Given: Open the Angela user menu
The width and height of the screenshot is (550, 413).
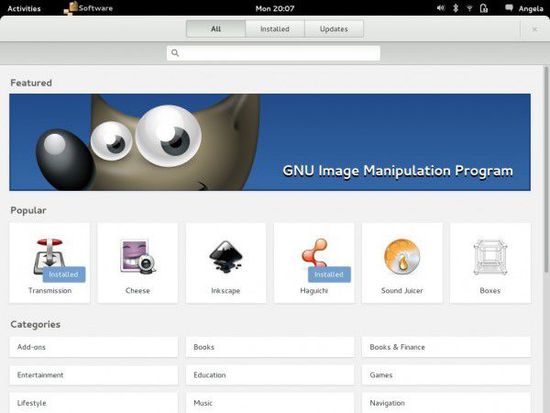Looking at the screenshot, I should coord(531,8).
